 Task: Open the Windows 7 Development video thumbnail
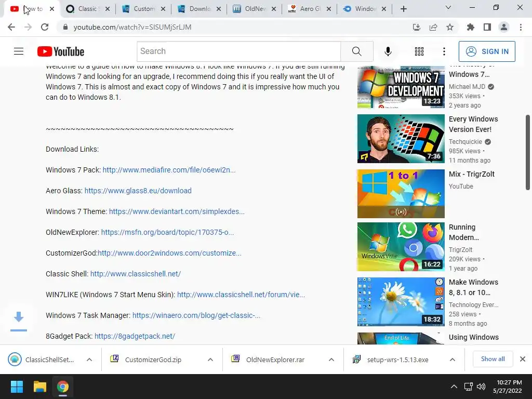[401, 87]
